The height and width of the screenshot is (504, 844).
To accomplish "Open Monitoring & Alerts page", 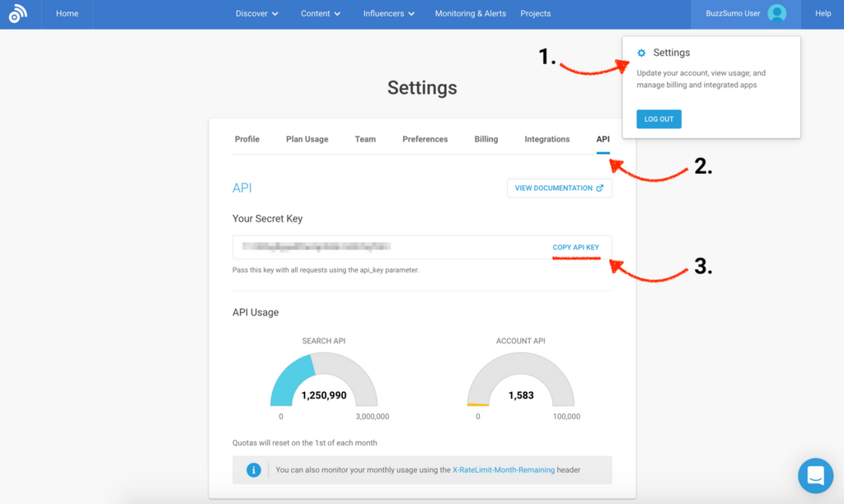I will pyautogui.click(x=471, y=14).
